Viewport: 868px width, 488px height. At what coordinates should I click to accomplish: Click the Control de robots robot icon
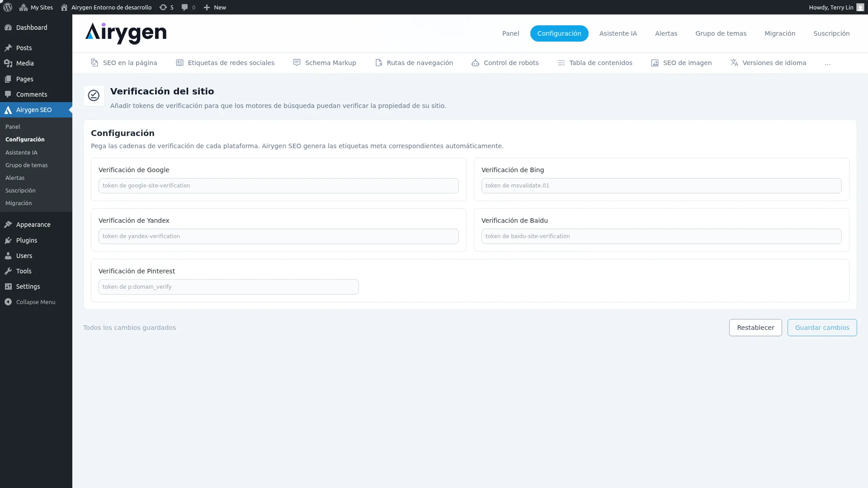[475, 63]
